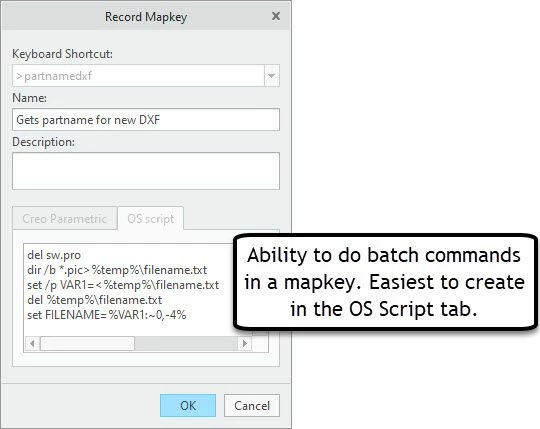This screenshot has height=429, width=540.
Task: Click inside the empty Description box
Action: point(146,171)
